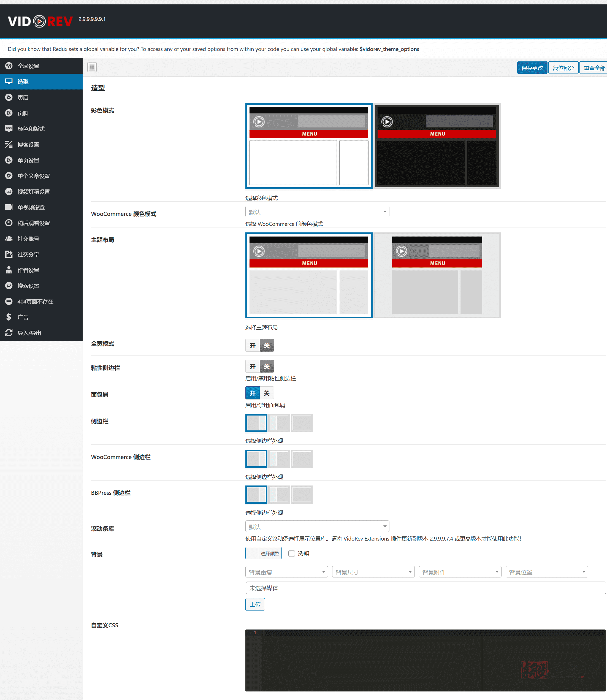The image size is (607, 700).
Task: Click the 重置全部 button
Action: 594,68
